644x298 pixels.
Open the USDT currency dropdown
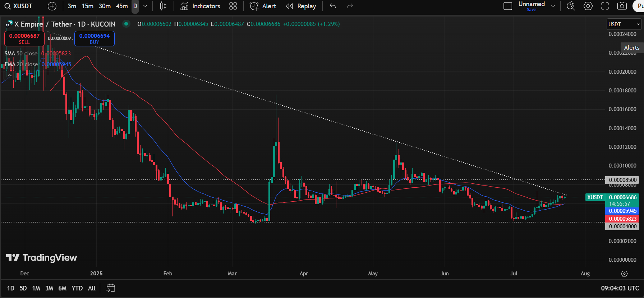[624, 24]
